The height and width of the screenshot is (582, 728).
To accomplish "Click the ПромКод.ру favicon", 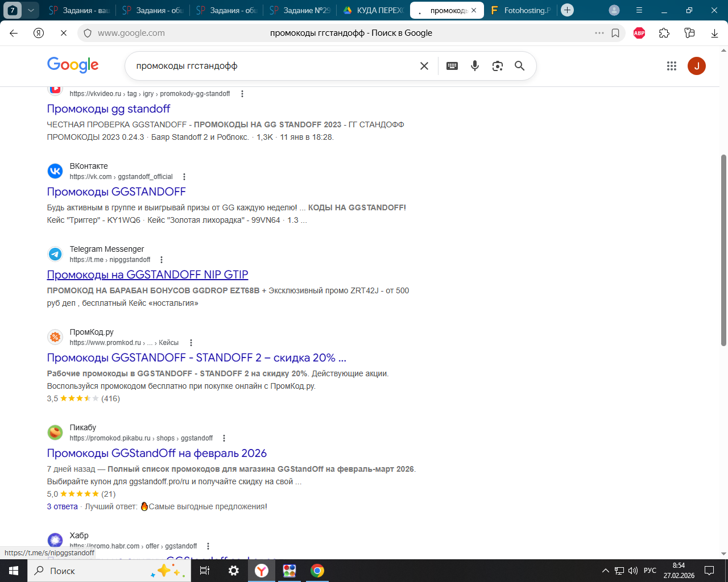I will pyautogui.click(x=55, y=337).
